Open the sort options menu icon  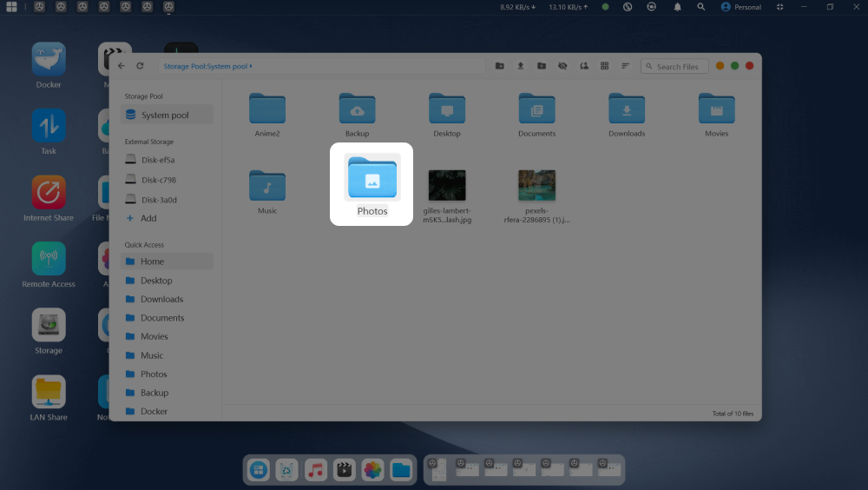coord(625,66)
